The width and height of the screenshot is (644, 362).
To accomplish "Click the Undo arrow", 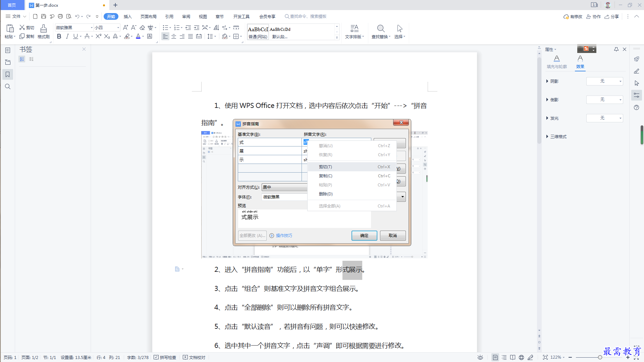I will click(x=77, y=16).
